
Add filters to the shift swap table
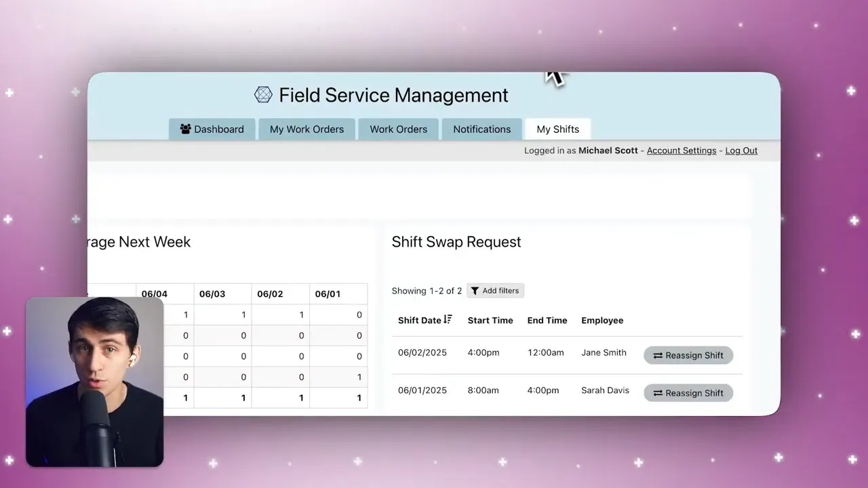pyautogui.click(x=495, y=291)
